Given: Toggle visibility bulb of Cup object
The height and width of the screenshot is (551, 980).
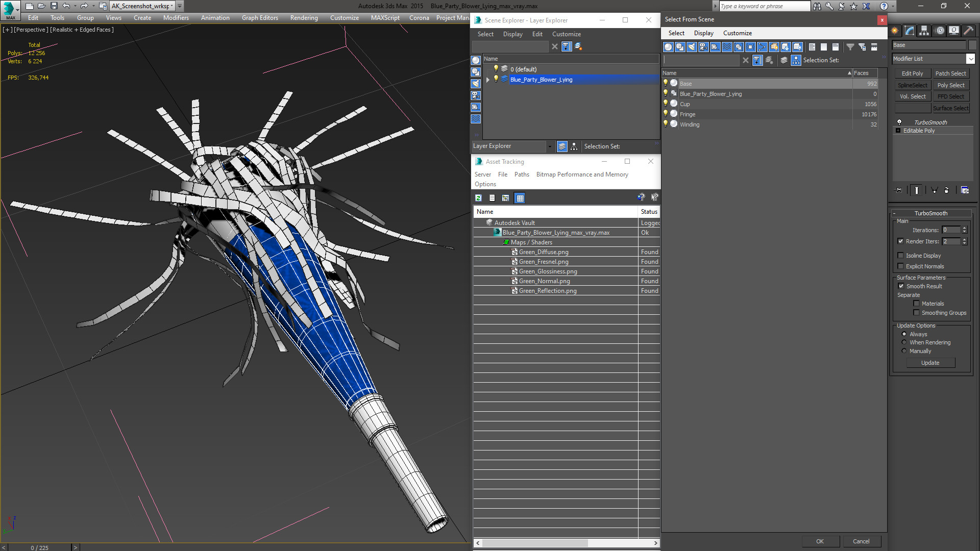Looking at the screenshot, I should [666, 104].
